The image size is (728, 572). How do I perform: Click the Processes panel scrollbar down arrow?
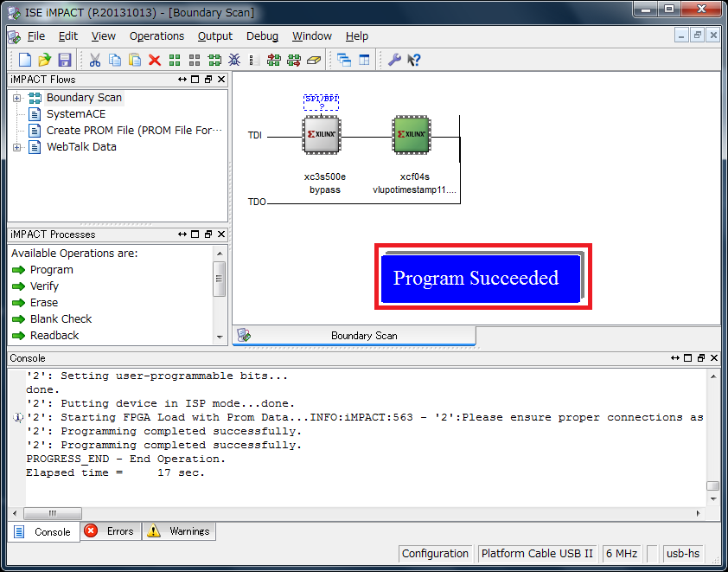click(220, 337)
